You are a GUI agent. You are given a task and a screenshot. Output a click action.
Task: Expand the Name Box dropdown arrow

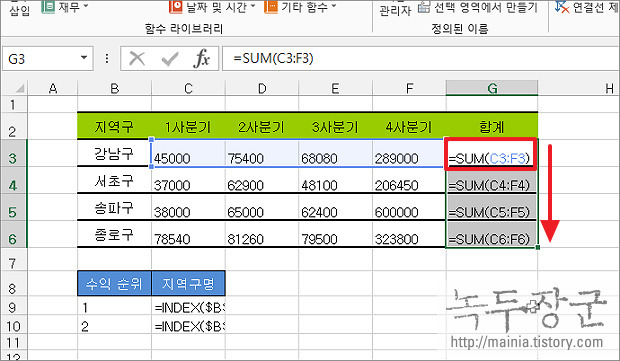pyautogui.click(x=84, y=58)
